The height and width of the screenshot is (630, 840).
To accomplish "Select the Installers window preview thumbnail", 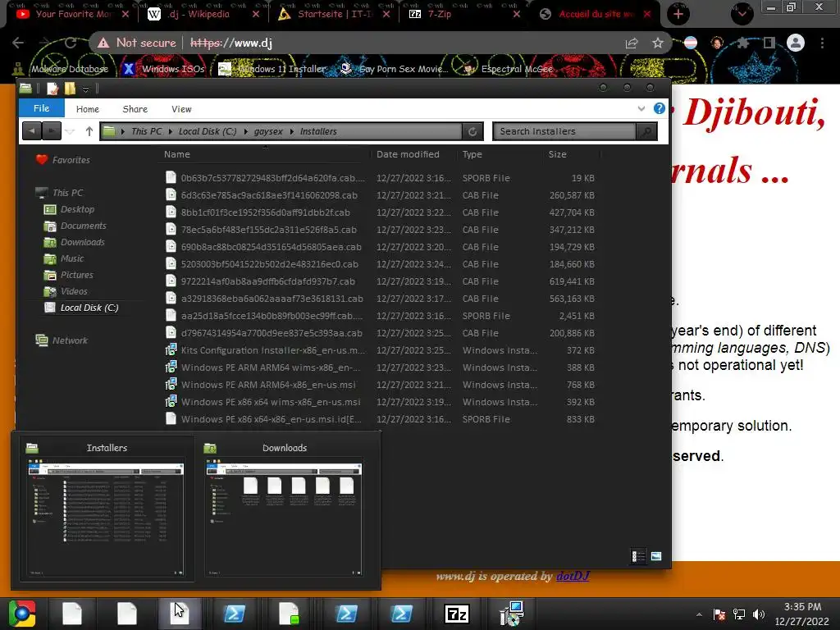I will pyautogui.click(x=106, y=509).
